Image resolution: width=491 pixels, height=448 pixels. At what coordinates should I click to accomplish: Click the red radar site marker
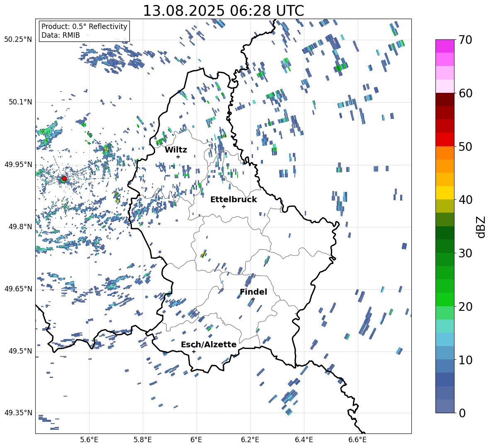point(64,179)
